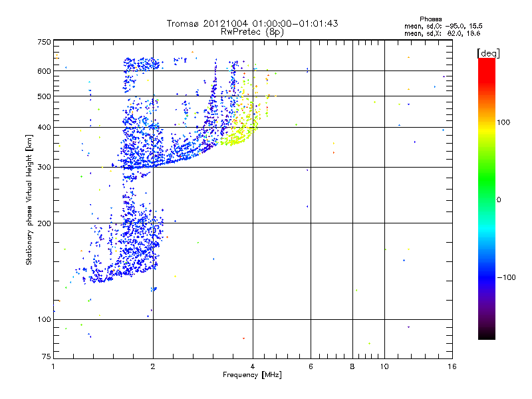
Task: Click y-axis tick label "400"
Action: (44, 127)
